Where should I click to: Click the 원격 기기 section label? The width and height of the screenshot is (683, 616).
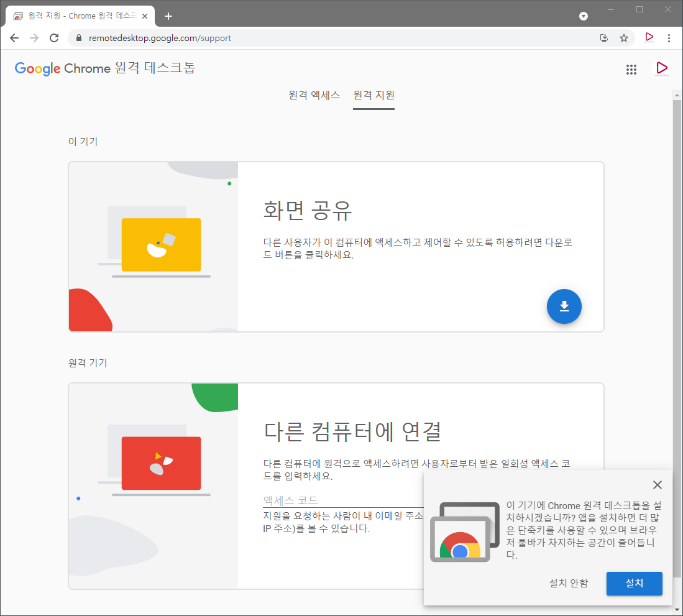coord(88,363)
